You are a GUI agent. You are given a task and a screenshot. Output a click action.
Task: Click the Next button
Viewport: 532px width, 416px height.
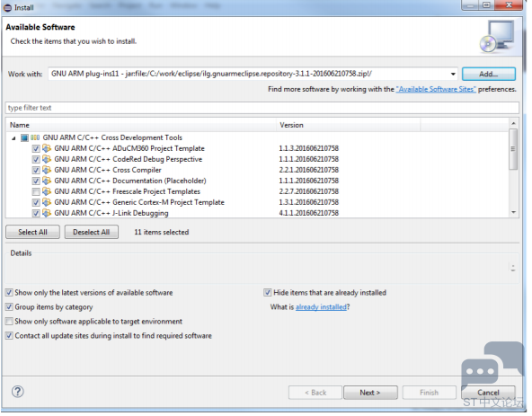(370, 393)
